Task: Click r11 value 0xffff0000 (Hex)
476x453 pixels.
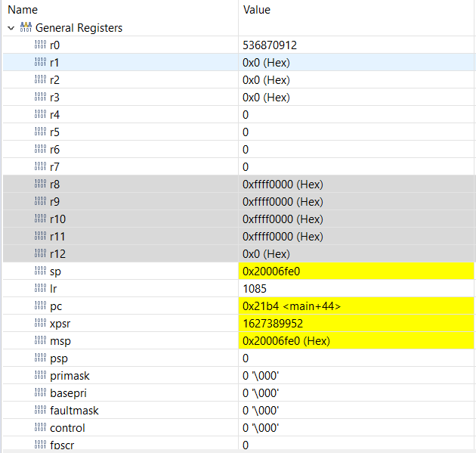Action: [283, 237]
